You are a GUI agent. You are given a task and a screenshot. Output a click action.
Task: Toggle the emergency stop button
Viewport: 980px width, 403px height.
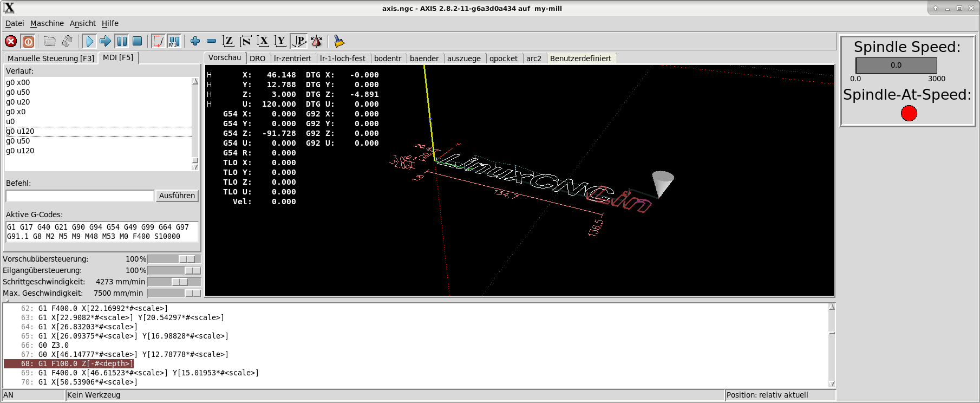point(11,41)
